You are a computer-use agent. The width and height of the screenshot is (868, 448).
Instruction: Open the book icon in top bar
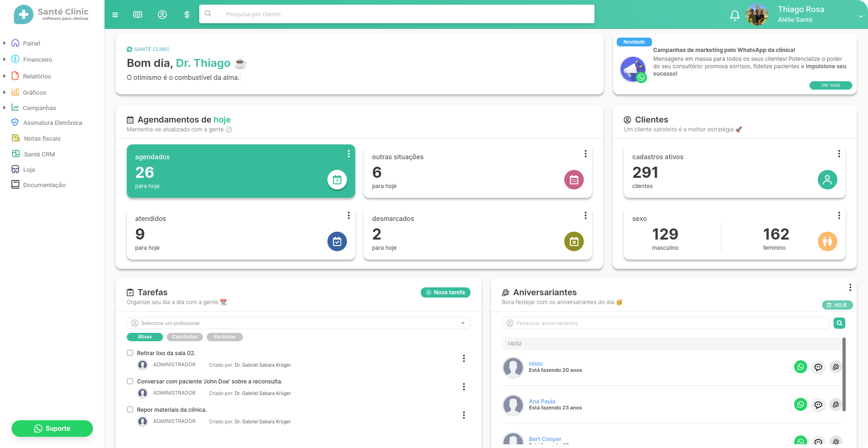click(x=137, y=15)
